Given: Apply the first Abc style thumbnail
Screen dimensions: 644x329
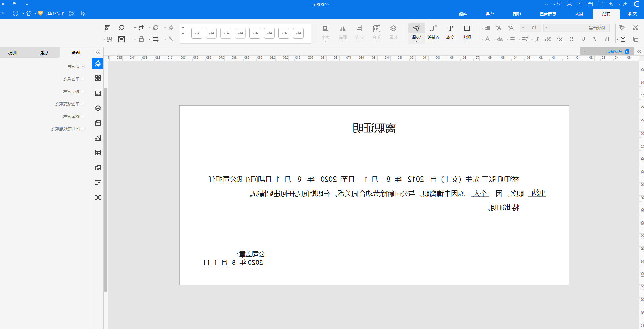Looking at the screenshot, I should point(298,33).
